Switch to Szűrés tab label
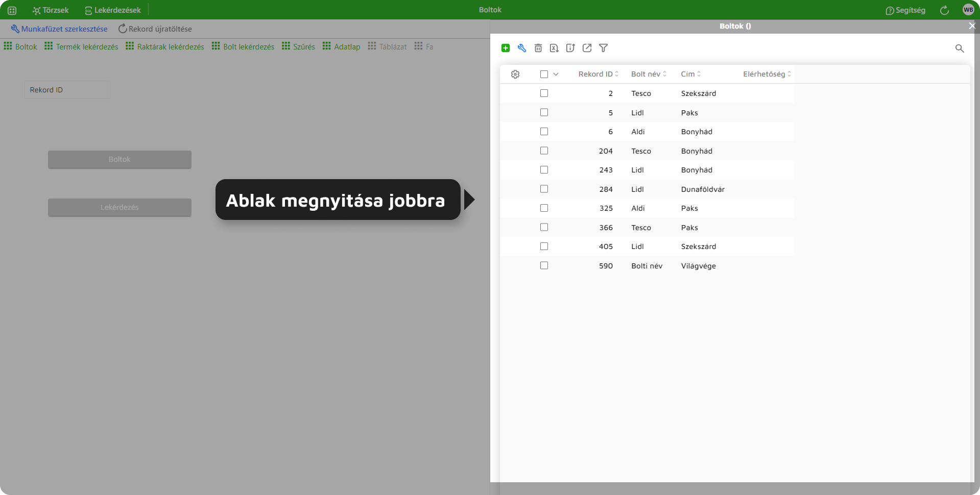 point(304,46)
